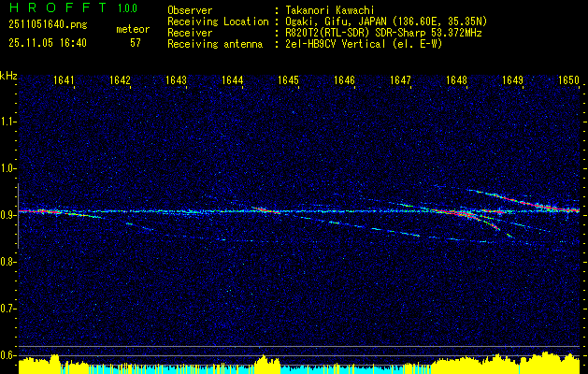Click the 1647 time marker
Image resolution: width=588 pixels, height=374 pixels.
tap(400, 79)
